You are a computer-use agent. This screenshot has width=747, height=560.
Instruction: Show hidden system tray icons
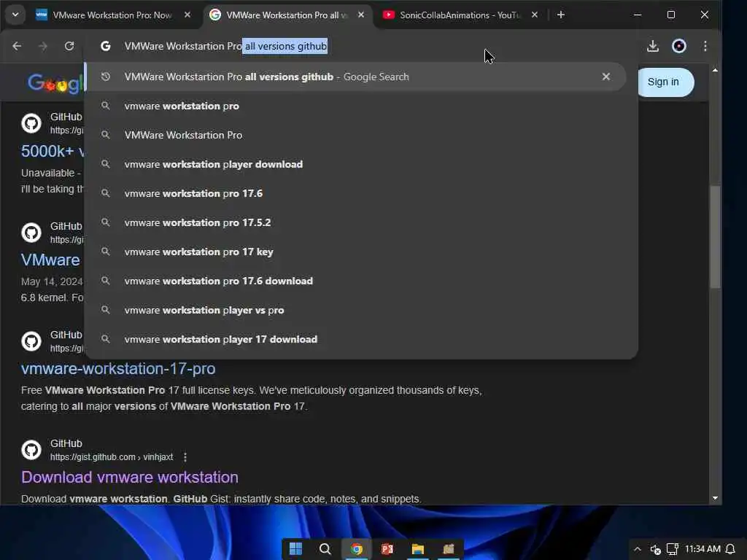pos(638,549)
